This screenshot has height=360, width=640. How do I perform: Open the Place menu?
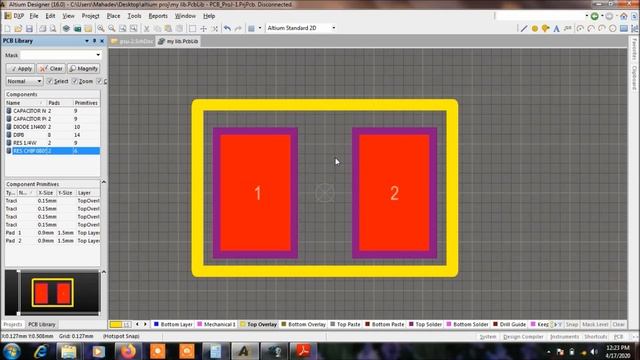[x=113, y=16]
